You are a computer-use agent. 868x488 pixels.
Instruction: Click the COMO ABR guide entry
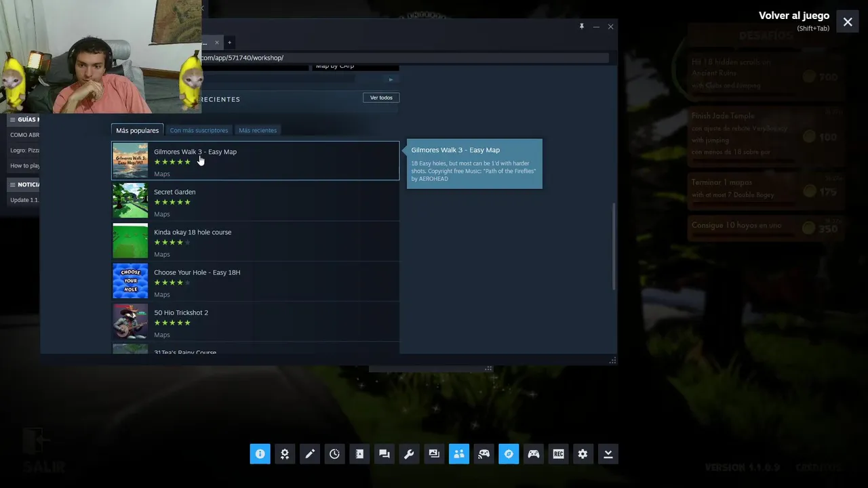[24, 135]
